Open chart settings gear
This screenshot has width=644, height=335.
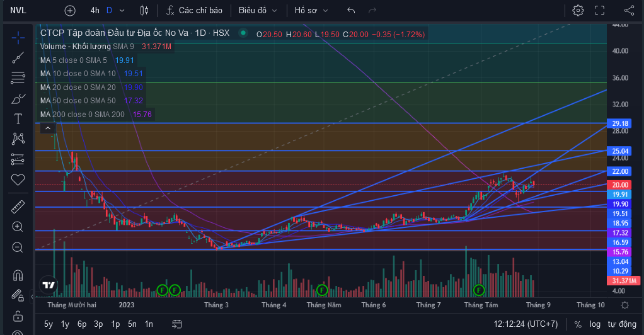(x=578, y=11)
